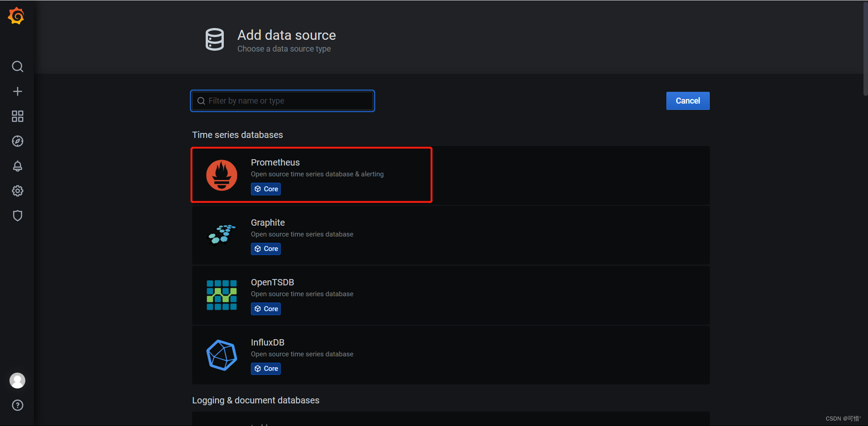Open the Grafana home logo
Viewport: 868px width, 426px height.
tap(16, 16)
